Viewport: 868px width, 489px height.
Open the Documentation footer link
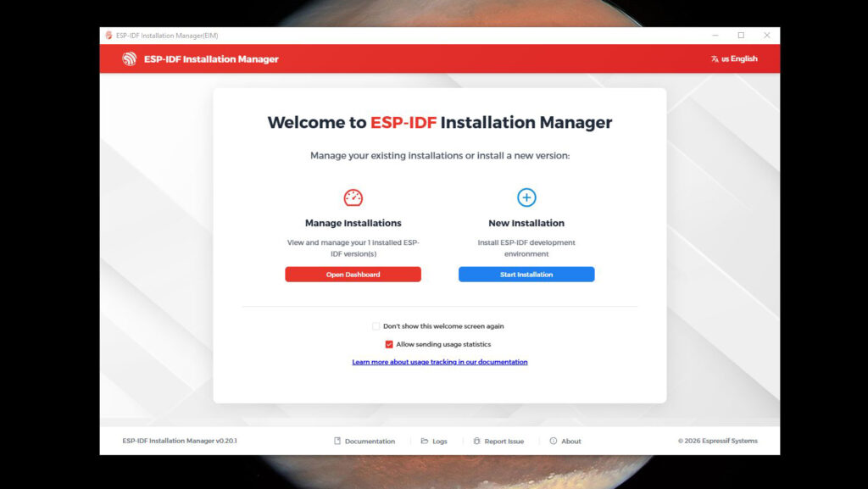click(364, 441)
